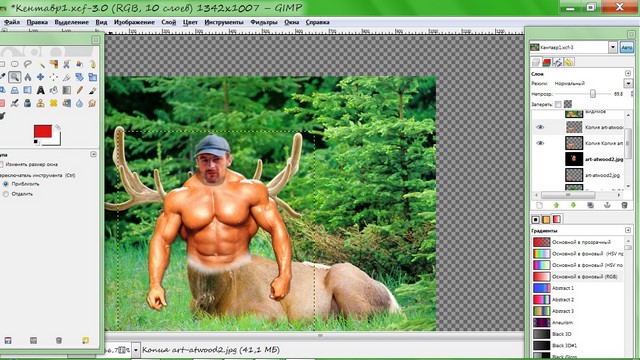Viewport: 640px width, 360px height.
Task: Select the Foreground Select tool
Action: point(80,64)
